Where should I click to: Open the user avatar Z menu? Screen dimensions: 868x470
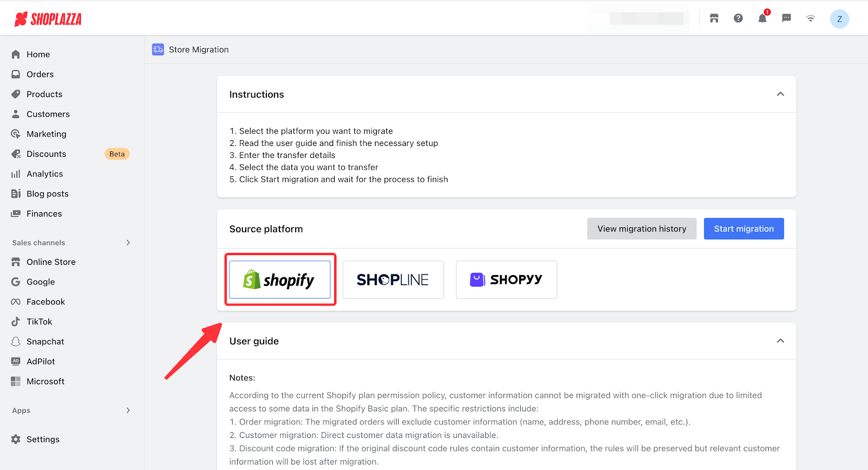point(839,19)
